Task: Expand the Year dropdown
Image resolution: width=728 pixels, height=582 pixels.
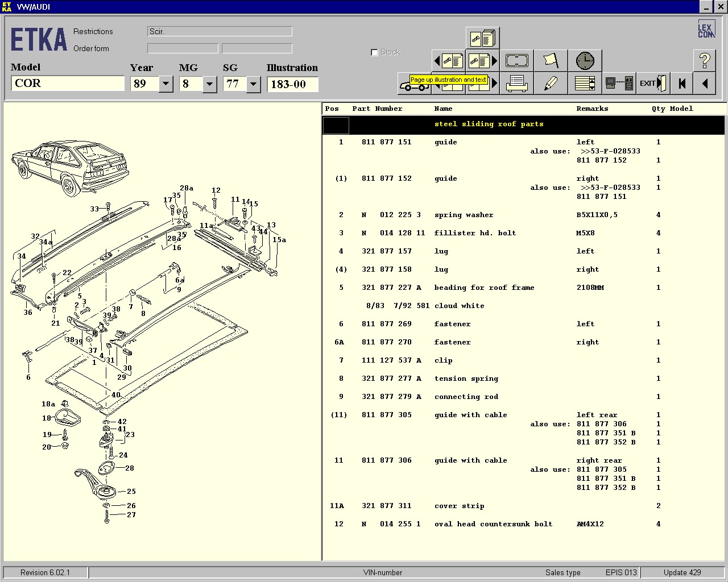Action: [x=166, y=84]
